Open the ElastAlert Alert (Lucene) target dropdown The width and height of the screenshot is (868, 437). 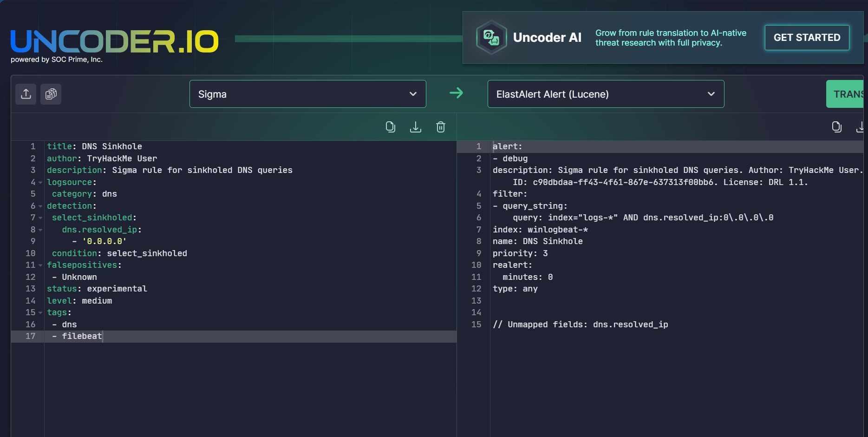click(606, 94)
